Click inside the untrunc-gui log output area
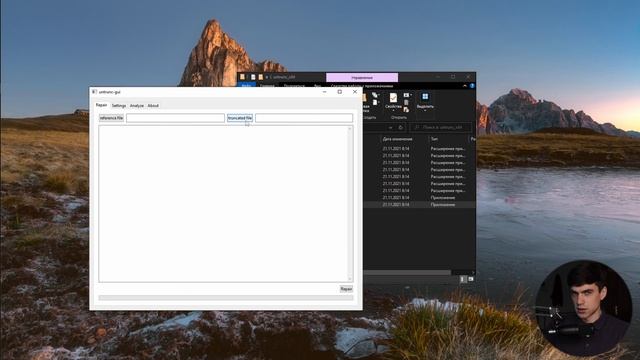Viewport: 640px width, 360px height. click(223, 204)
